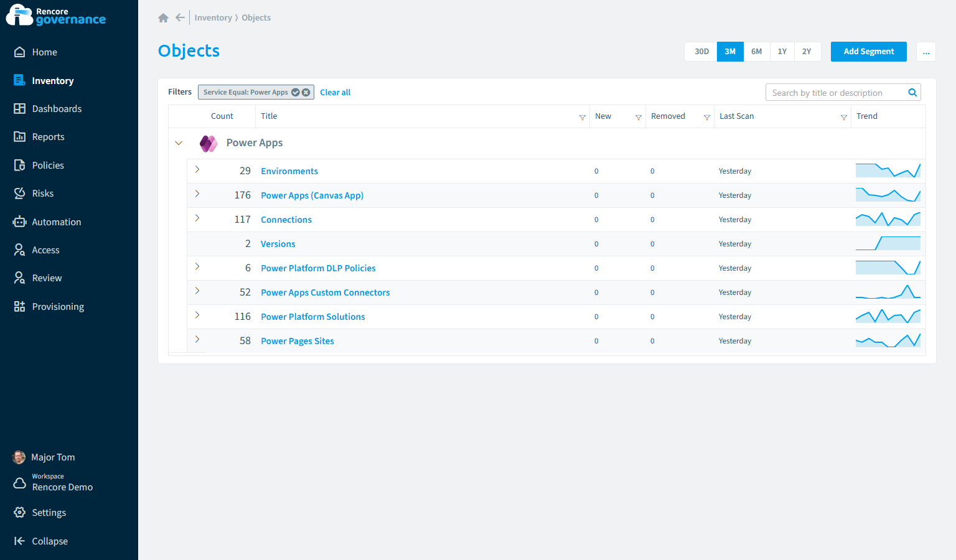
Task: Open the Environments link
Action: pos(289,171)
